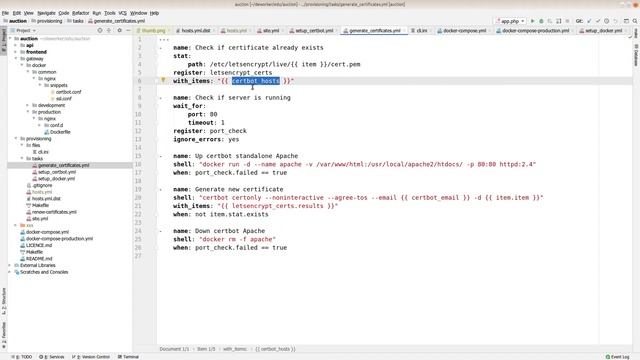The height and width of the screenshot is (360, 640).
Task: Collapse the provisioning folder
Action: click(16, 138)
